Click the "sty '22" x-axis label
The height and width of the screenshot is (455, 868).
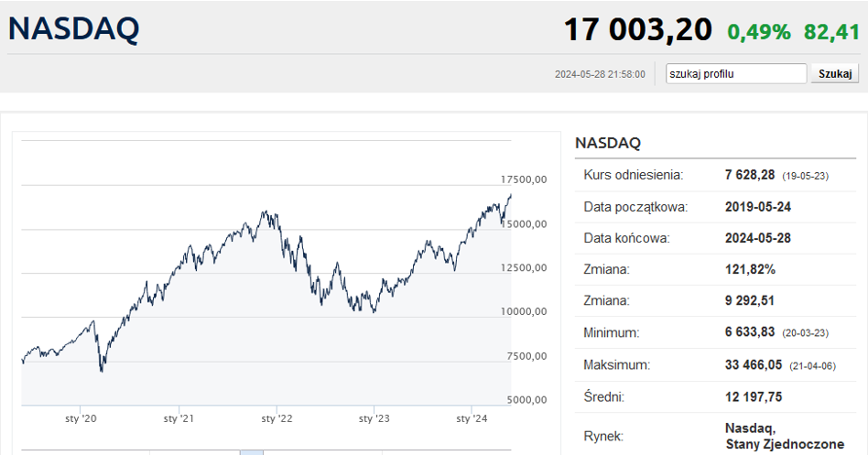276,418
